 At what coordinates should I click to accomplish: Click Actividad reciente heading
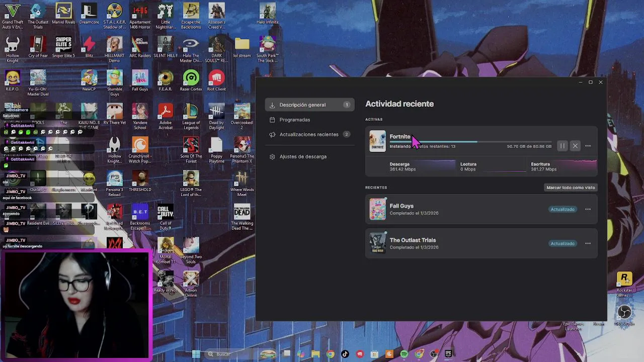click(x=399, y=104)
